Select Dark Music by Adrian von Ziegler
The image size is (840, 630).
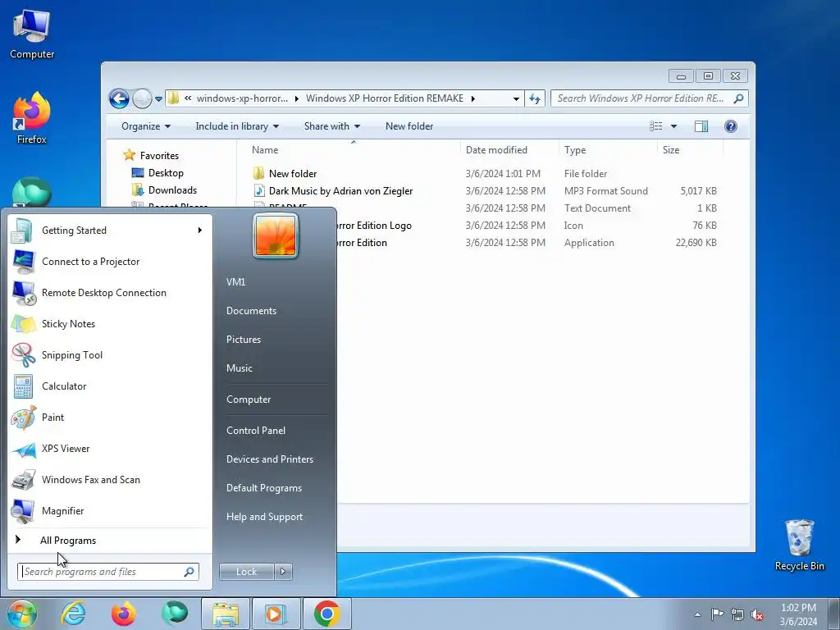pos(340,190)
